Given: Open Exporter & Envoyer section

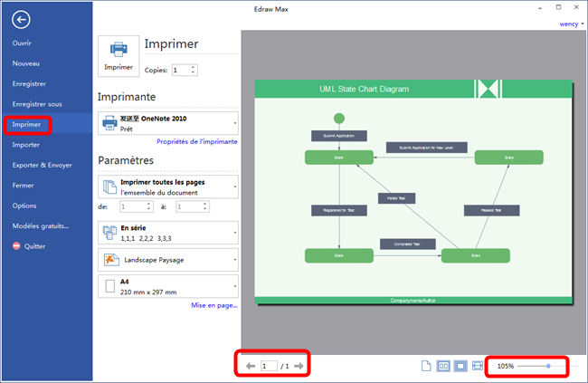Looking at the screenshot, I should point(42,165).
